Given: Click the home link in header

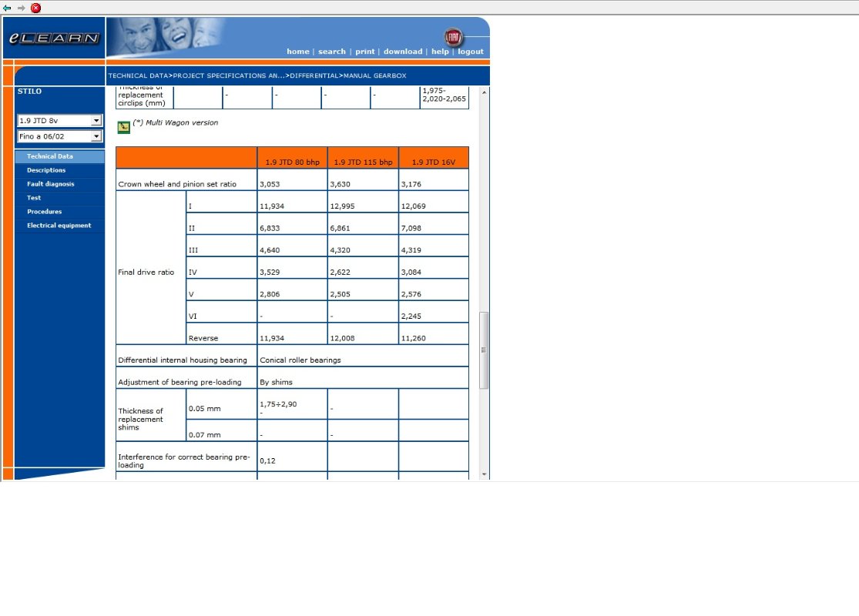Looking at the screenshot, I should click(297, 52).
